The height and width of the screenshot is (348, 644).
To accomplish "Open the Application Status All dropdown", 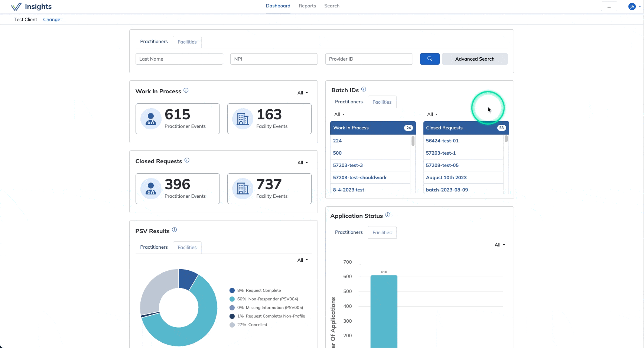I will 500,245.
